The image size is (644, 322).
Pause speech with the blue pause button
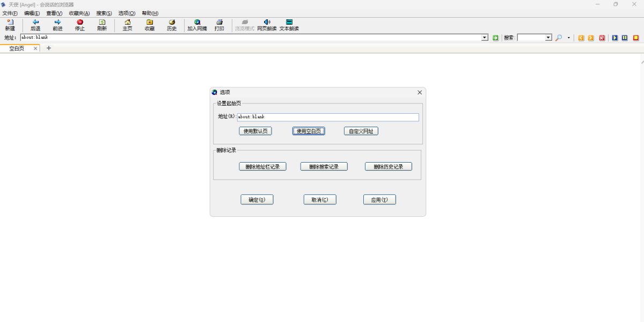(625, 38)
